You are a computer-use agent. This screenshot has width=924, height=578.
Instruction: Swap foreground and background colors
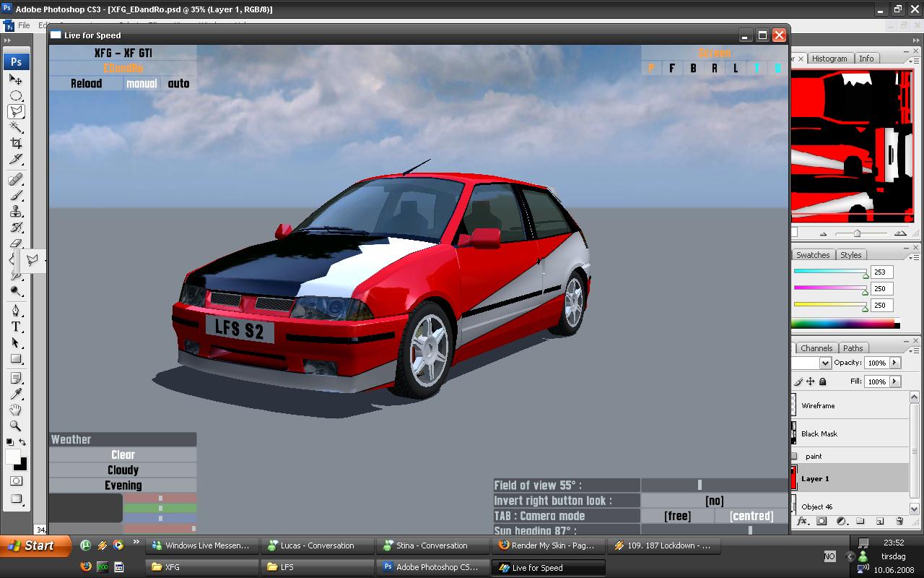pyautogui.click(x=22, y=442)
